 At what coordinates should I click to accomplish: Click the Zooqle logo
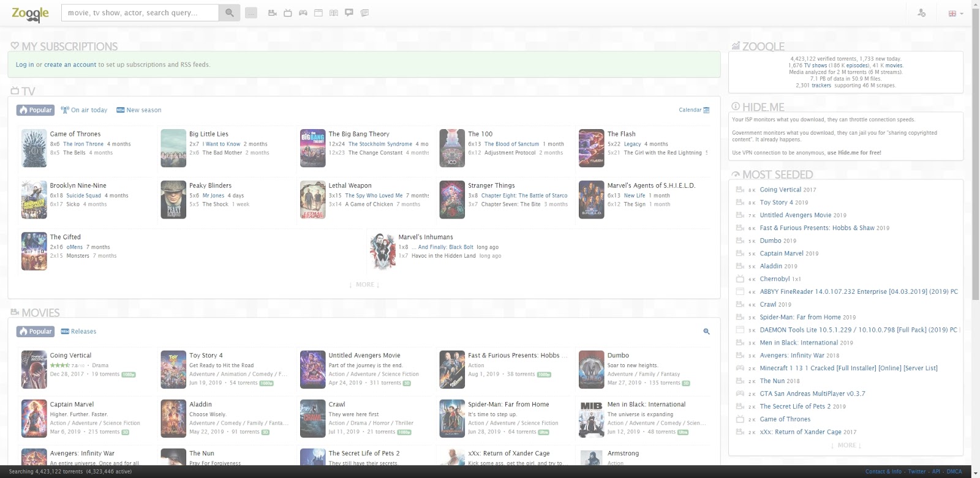[30, 13]
